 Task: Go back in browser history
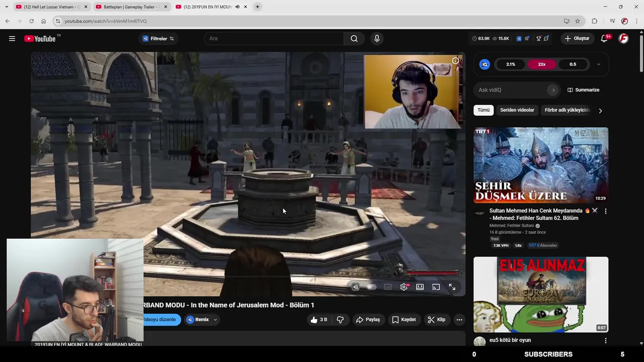[x=8, y=21]
